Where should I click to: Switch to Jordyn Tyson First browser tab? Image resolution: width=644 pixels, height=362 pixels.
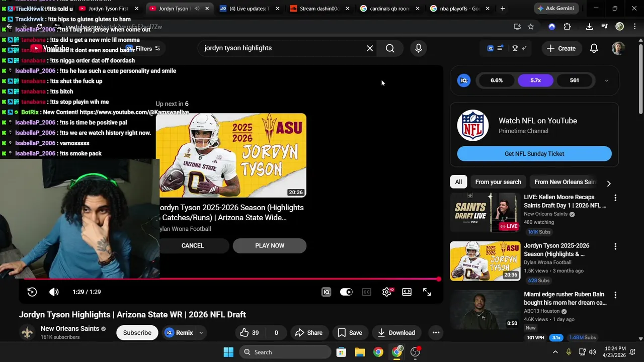point(109,9)
